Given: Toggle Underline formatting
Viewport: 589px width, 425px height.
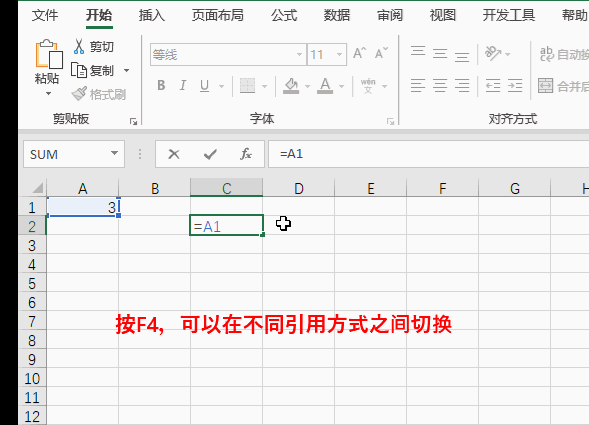Looking at the screenshot, I should [204, 86].
